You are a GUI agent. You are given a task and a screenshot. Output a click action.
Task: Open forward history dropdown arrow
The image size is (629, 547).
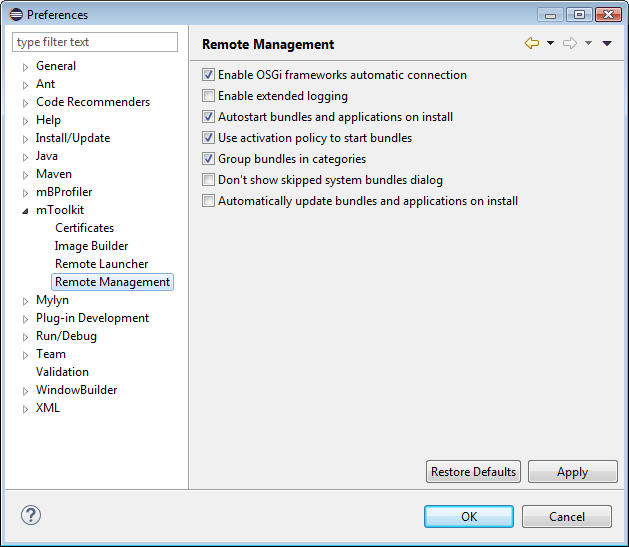point(588,44)
